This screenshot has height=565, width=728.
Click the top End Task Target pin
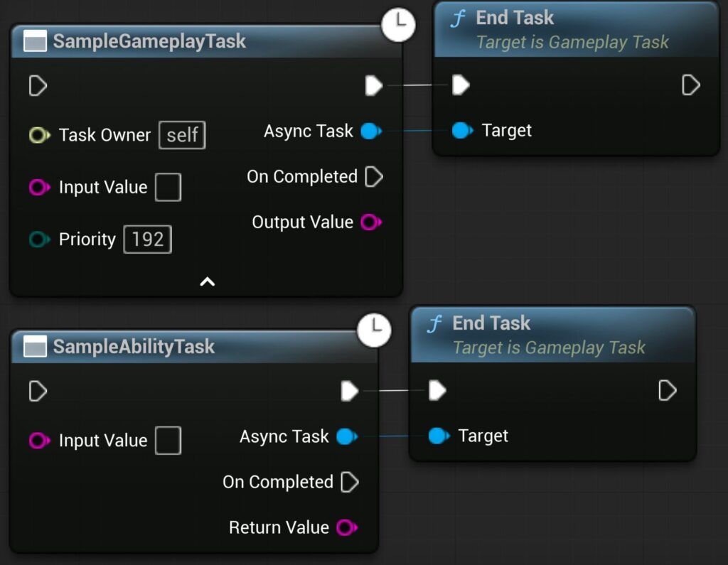tap(462, 130)
